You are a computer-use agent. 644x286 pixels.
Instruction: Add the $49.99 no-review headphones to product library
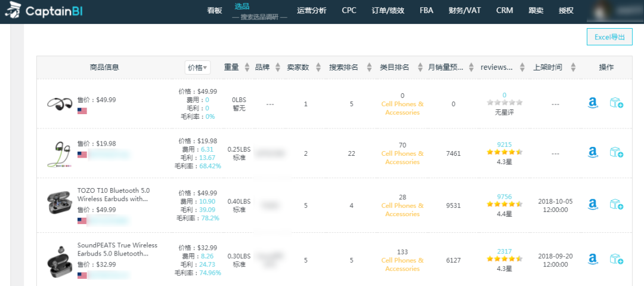click(x=616, y=103)
